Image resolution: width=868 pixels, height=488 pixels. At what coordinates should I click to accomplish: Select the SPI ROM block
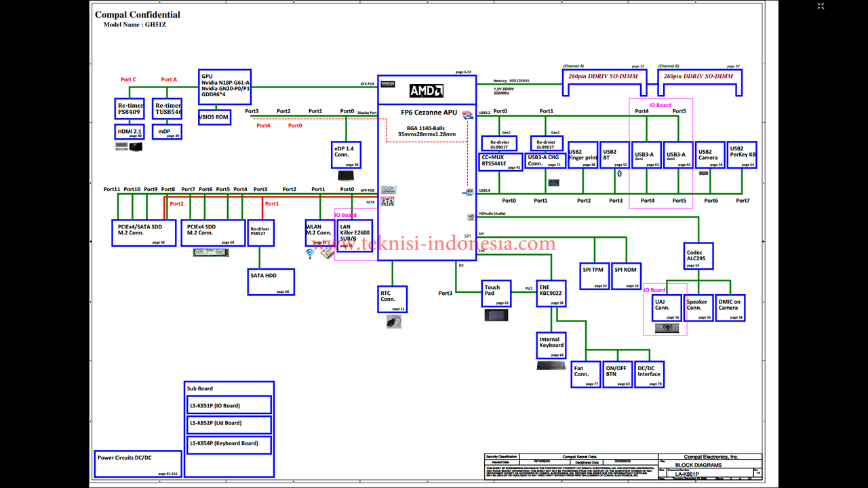click(x=627, y=277)
